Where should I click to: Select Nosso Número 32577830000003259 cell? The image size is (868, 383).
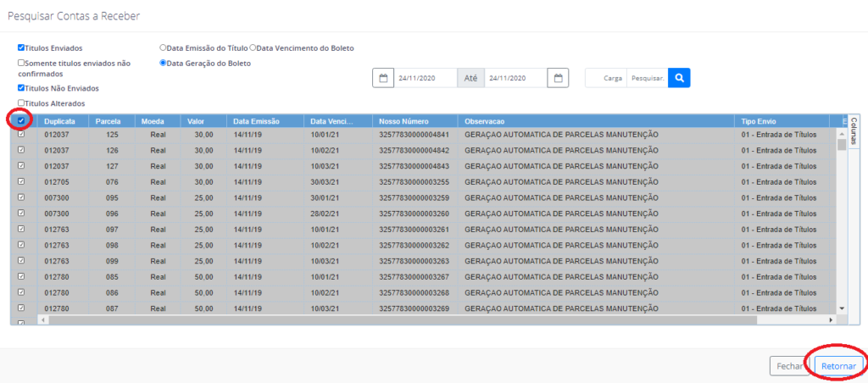(x=415, y=197)
